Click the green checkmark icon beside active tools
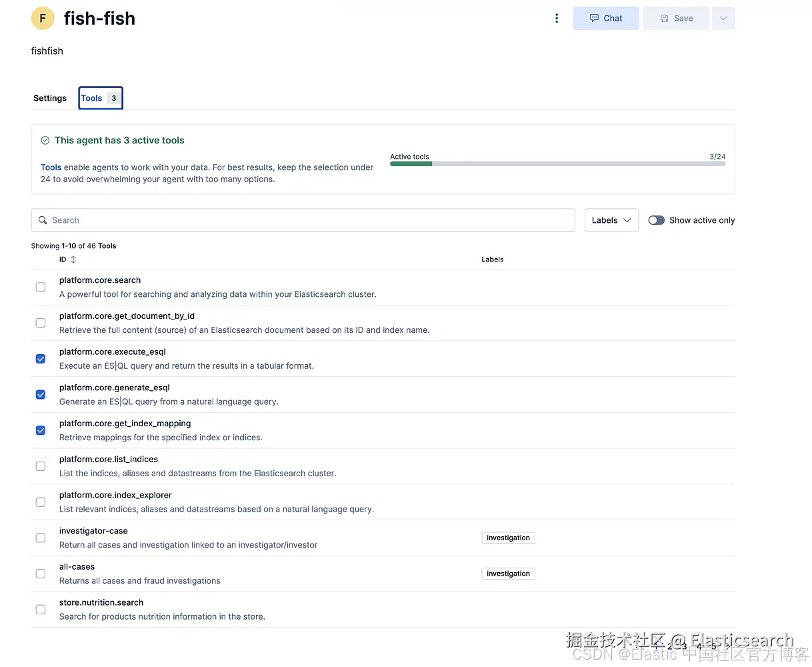The image size is (812, 667). click(x=45, y=140)
